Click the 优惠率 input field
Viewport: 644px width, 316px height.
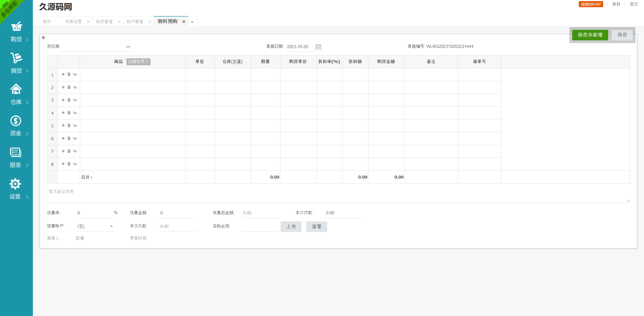pos(94,213)
